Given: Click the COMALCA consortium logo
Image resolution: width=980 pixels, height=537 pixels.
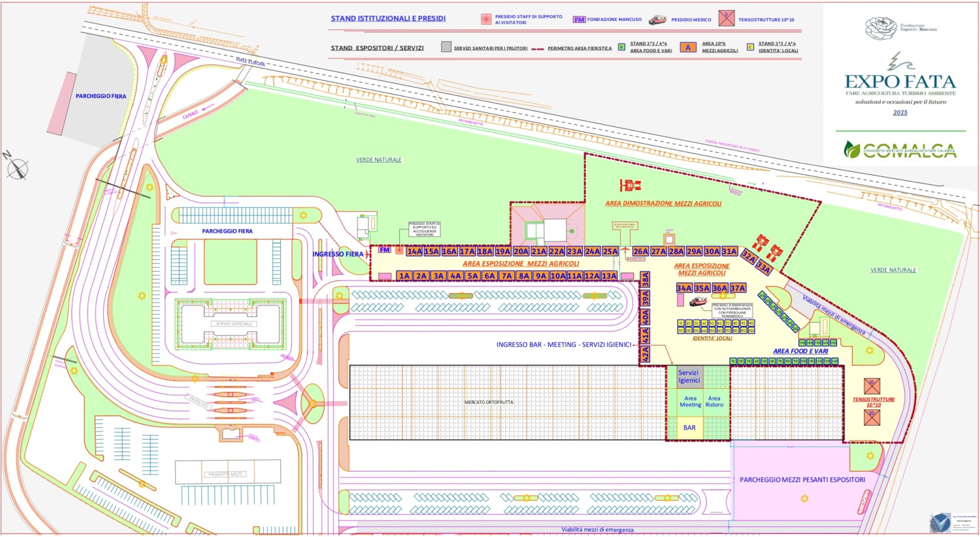Looking at the screenshot, I should [900, 150].
